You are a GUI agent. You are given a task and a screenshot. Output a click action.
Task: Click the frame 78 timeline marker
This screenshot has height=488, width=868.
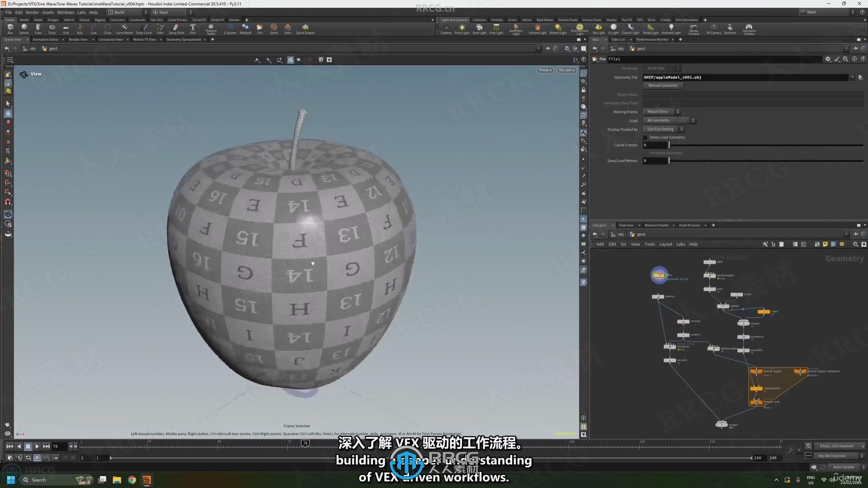(305, 443)
